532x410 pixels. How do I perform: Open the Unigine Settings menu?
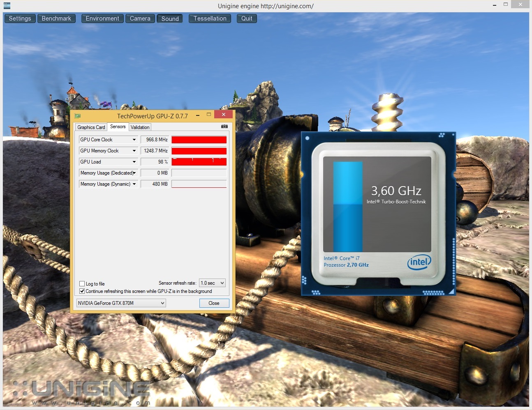[20, 18]
